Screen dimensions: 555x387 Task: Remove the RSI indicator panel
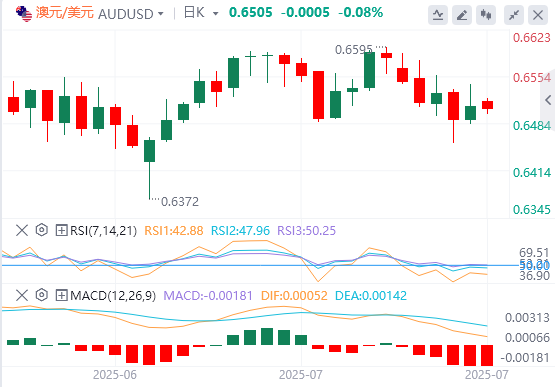pyautogui.click(x=22, y=230)
